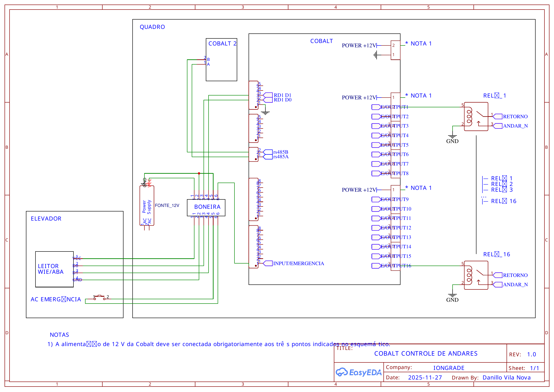This screenshot has width=554, height=392.
Task: Click Sheet value 1/1
Action: click(534, 368)
